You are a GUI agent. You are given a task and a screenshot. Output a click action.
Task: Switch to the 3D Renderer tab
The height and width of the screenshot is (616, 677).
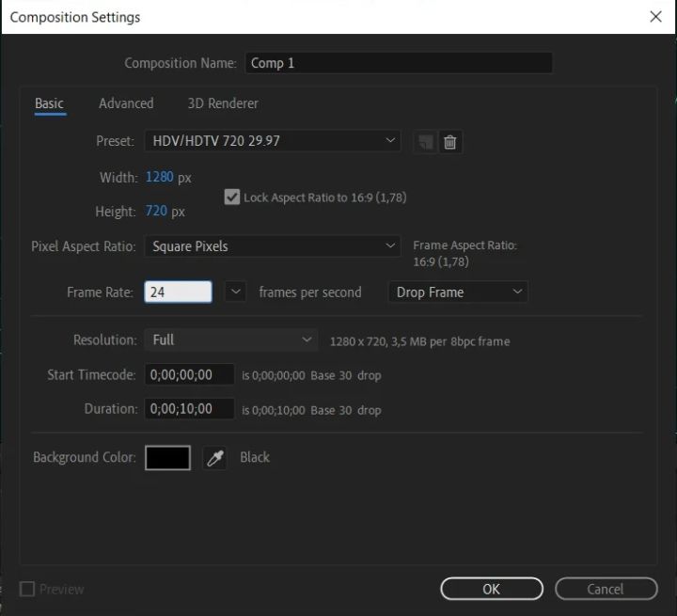pos(223,103)
